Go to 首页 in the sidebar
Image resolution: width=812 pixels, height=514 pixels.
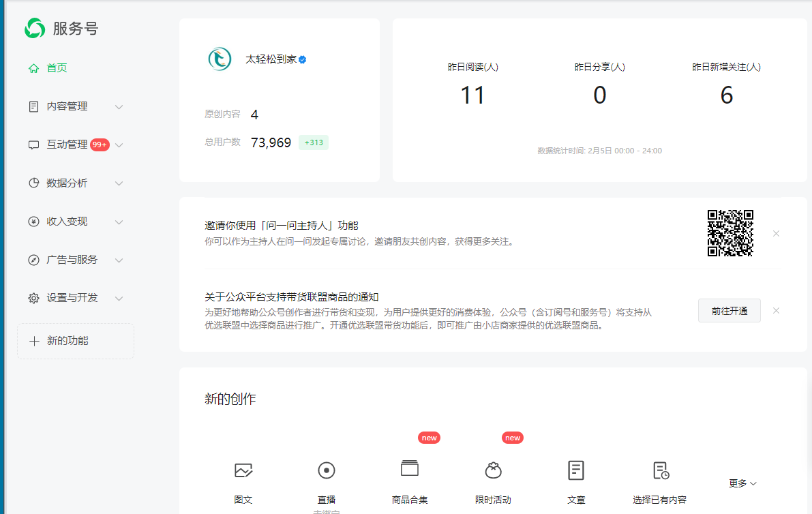pos(57,68)
